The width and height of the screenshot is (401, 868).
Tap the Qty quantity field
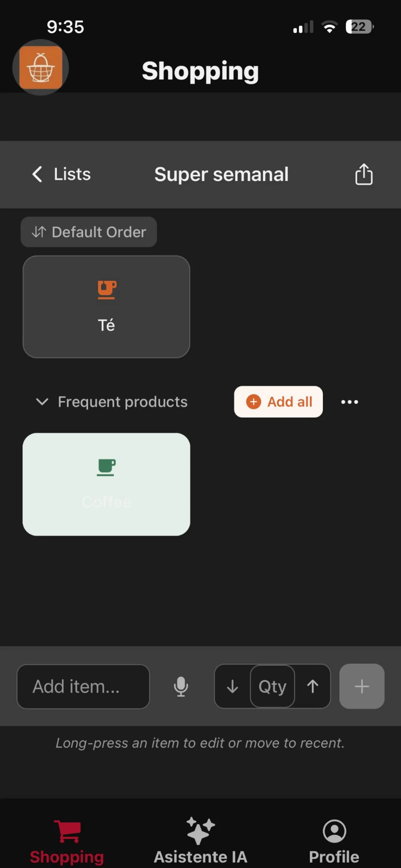click(x=272, y=686)
